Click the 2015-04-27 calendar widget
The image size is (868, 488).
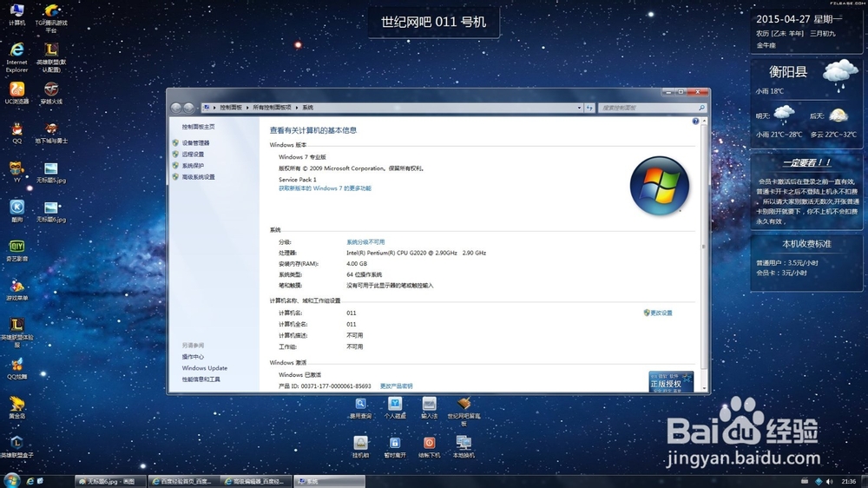click(x=806, y=30)
